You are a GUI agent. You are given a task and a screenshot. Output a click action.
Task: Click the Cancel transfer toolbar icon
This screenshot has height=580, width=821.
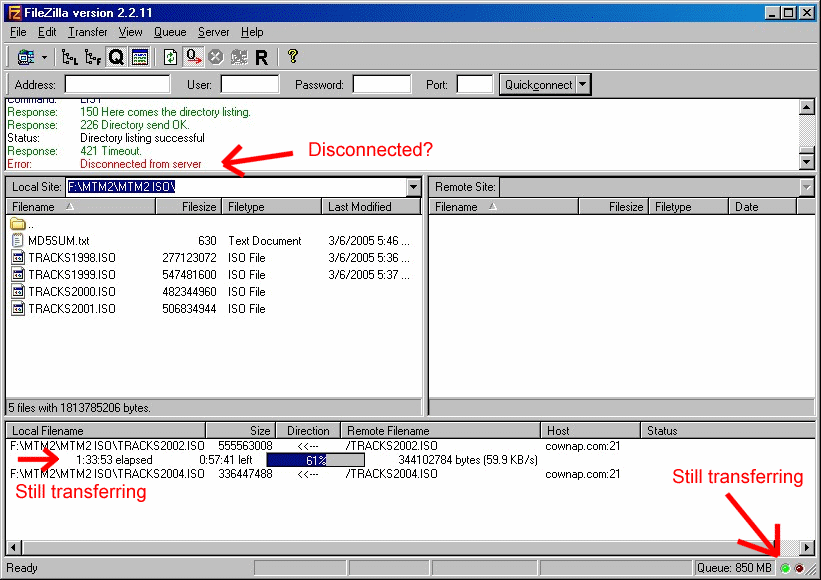coord(215,58)
